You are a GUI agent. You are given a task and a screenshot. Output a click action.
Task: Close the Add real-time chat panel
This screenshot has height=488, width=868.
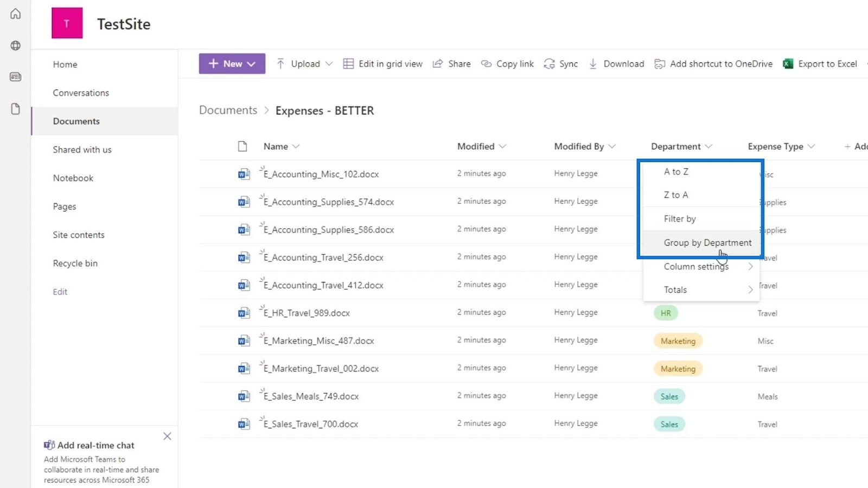(167, 436)
